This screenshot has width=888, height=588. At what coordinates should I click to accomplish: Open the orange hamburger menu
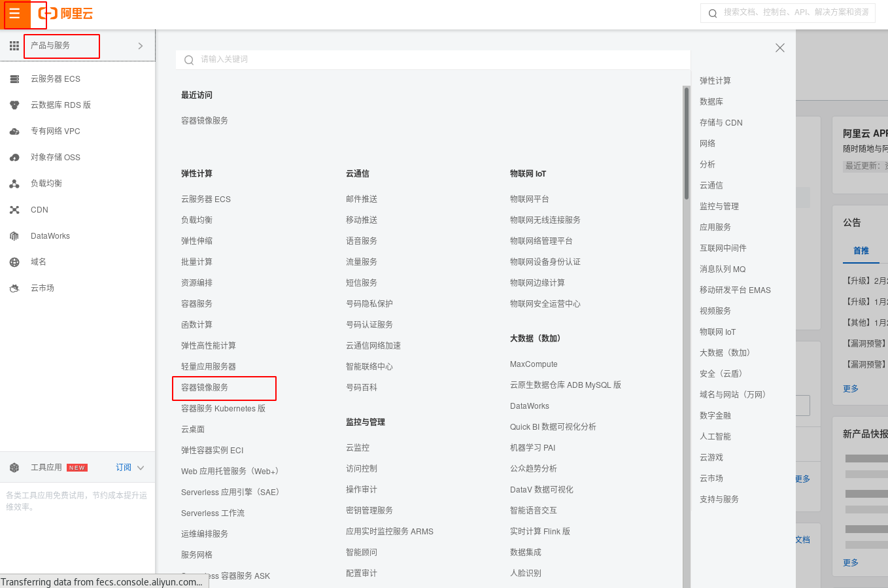pyautogui.click(x=14, y=14)
